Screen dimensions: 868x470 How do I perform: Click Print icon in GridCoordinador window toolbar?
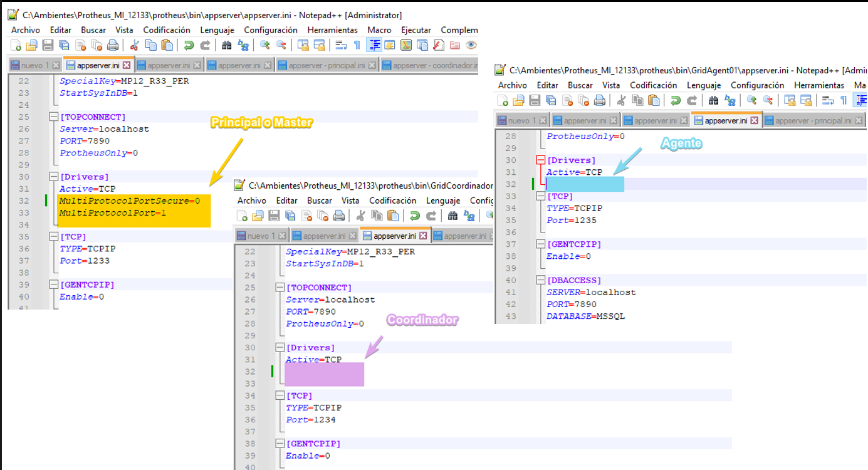pyautogui.click(x=339, y=216)
